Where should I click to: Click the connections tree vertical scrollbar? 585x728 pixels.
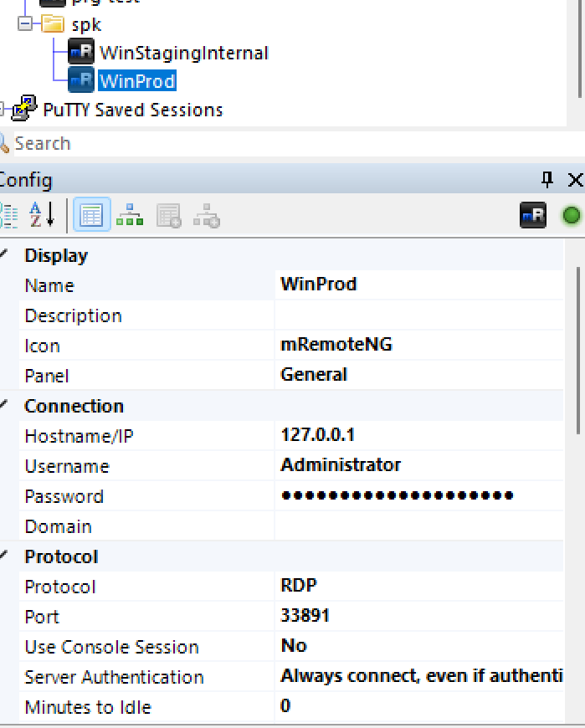[580, 49]
